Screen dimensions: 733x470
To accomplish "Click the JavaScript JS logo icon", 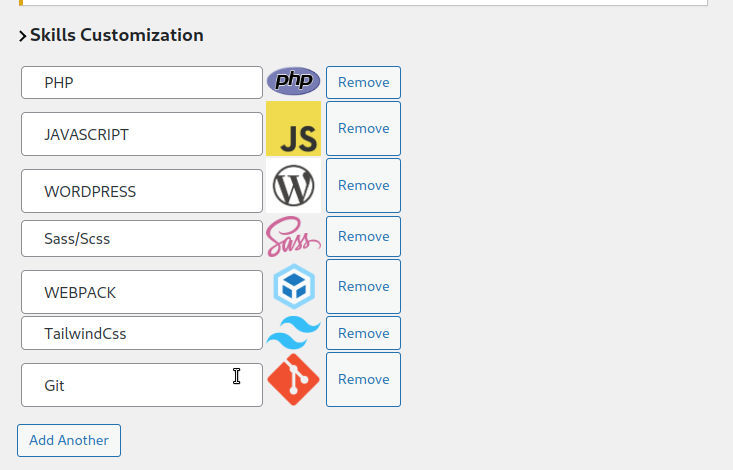I will (x=294, y=129).
